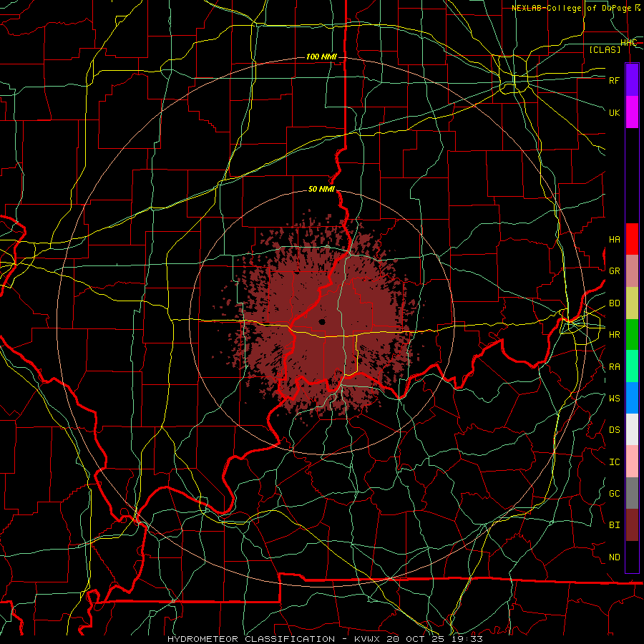The height and width of the screenshot is (644, 644).
Task: Click the KVWX station identifier
Action: [x=367, y=639]
